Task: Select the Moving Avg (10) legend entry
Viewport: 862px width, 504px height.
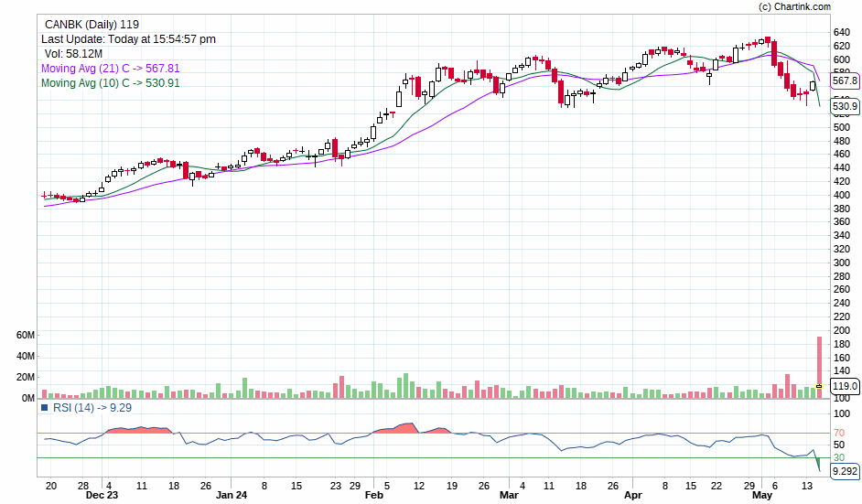Action: click(x=111, y=83)
